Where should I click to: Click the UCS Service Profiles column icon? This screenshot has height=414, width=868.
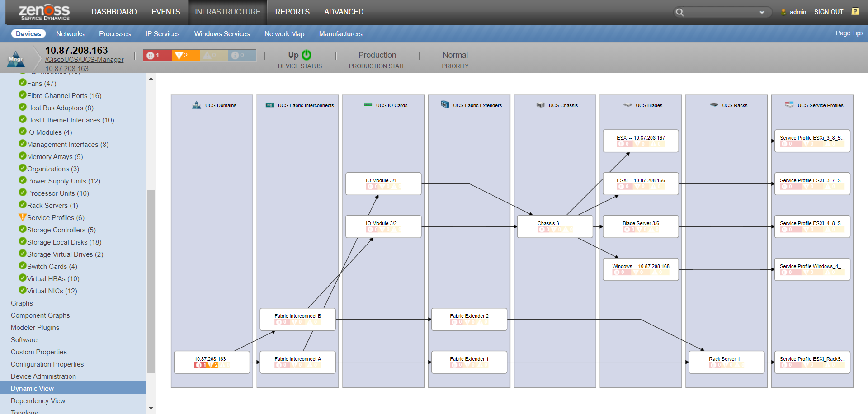click(x=789, y=105)
